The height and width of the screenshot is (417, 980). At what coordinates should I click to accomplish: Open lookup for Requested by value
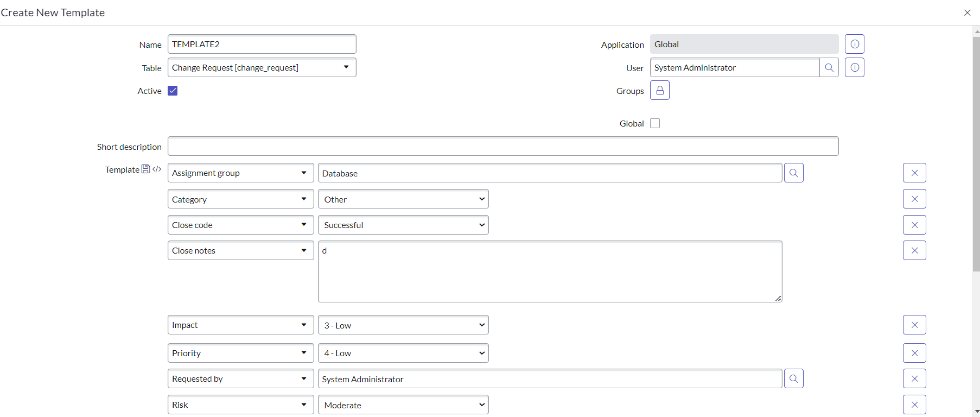click(x=793, y=378)
